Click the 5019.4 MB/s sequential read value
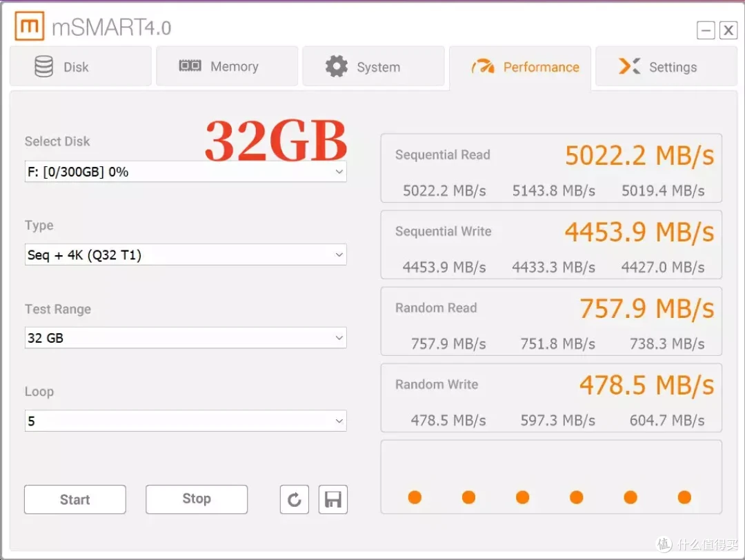Screen dimensions: 745x560 pyautogui.click(x=664, y=191)
